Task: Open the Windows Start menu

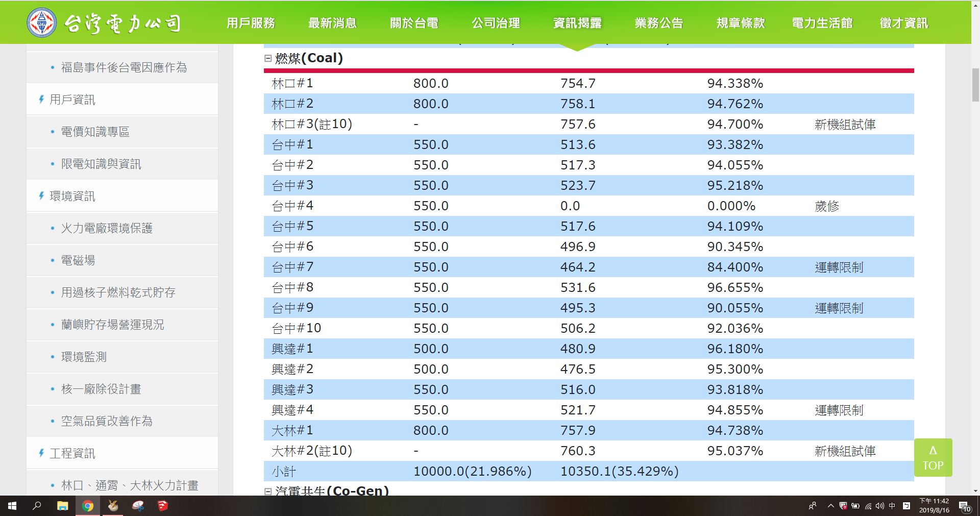Action: [x=12, y=506]
